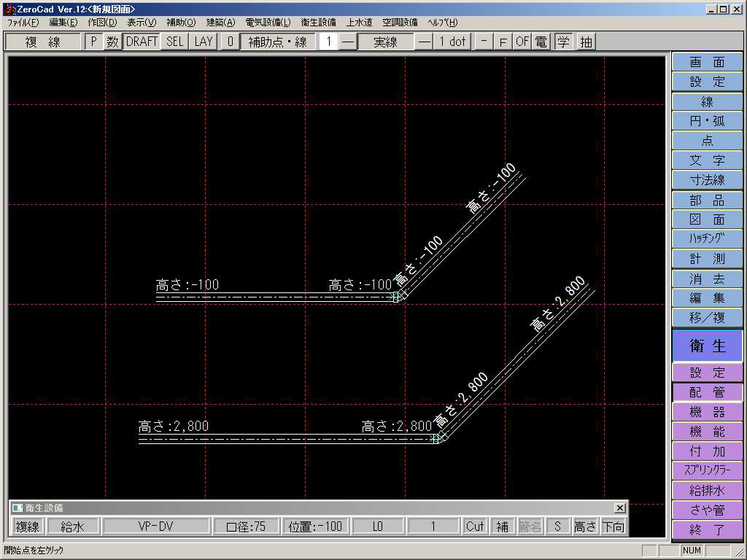
Task: Toggle the F button in the top toolbar
Action: 503,42
